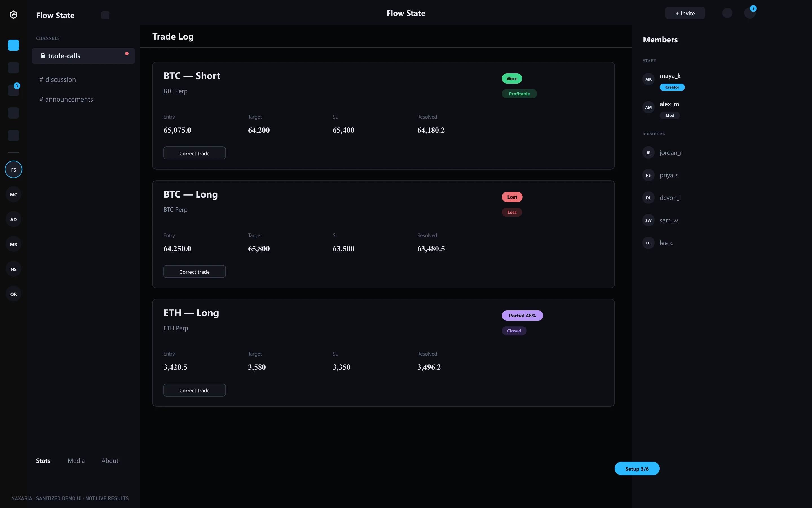Viewport: 812px width, 508px height.
Task: Click the Profitable tag
Action: tap(519, 94)
